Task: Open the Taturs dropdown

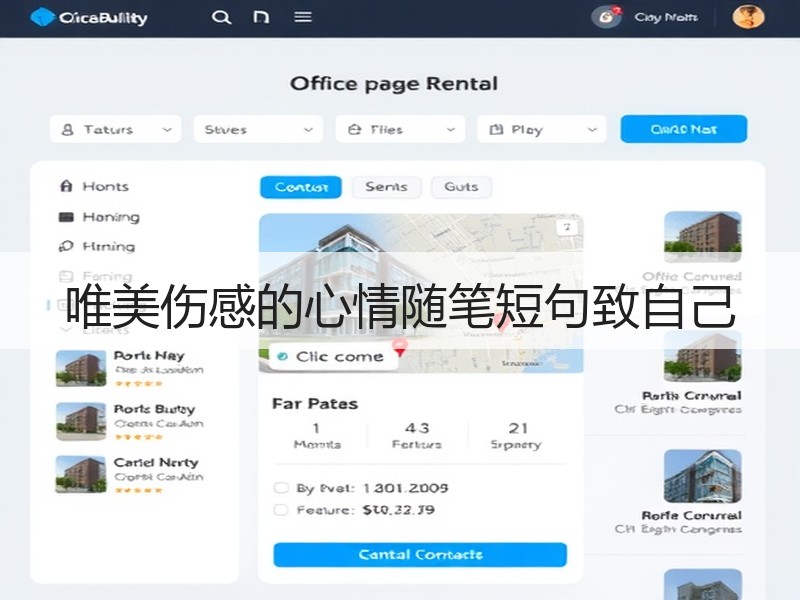Action: 115,130
